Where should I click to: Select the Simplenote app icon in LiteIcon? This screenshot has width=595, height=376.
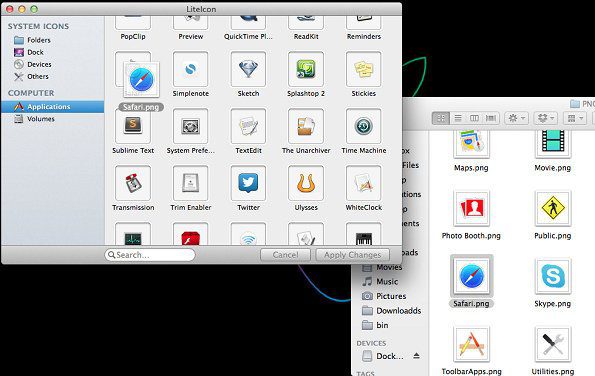click(190, 69)
